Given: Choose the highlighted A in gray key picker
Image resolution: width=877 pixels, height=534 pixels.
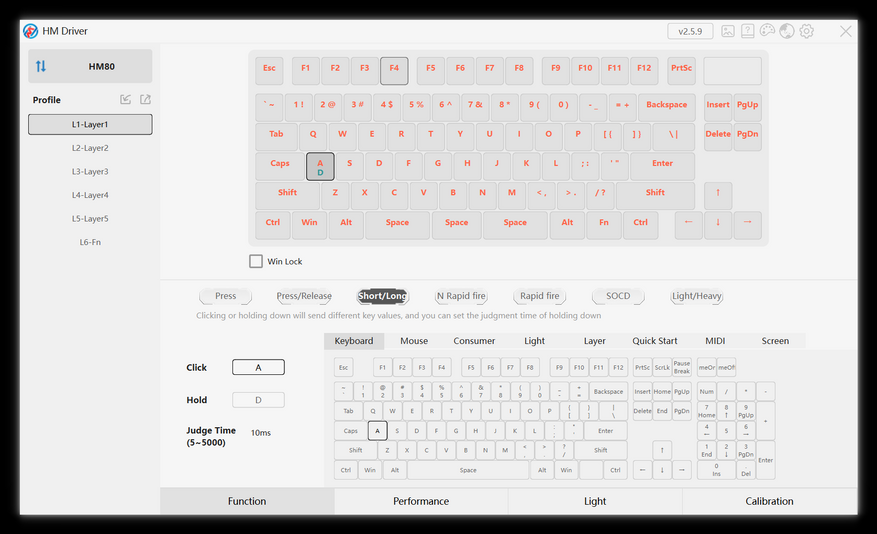Looking at the screenshot, I should (x=378, y=431).
